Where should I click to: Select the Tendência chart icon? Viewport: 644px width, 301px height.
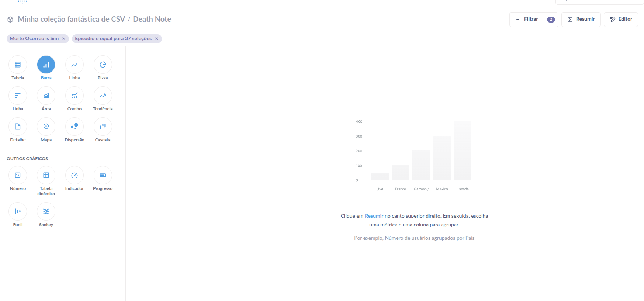(103, 96)
